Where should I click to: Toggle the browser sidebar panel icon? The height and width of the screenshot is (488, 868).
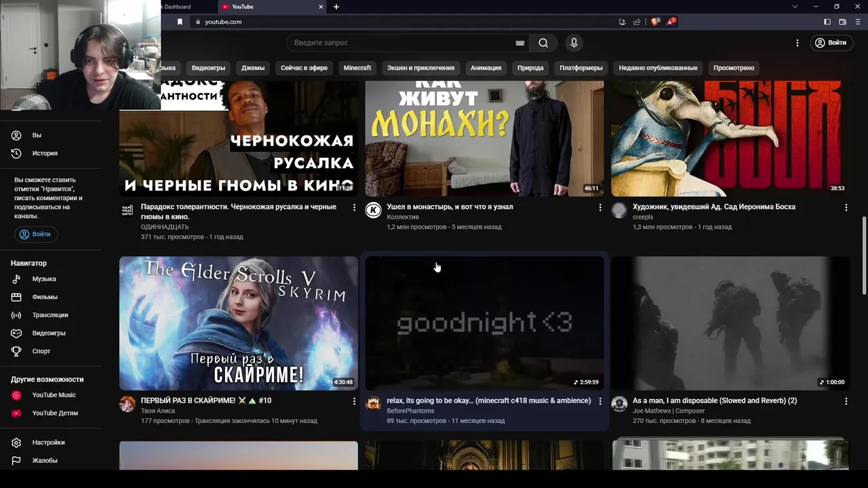pos(827,22)
